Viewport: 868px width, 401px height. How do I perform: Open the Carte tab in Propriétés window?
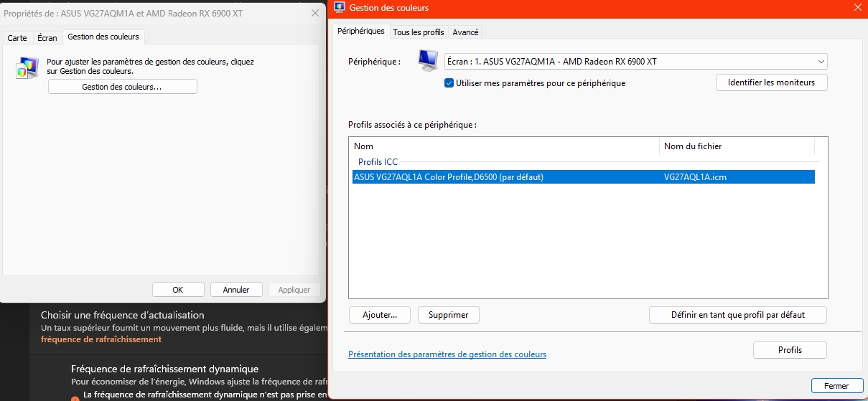click(17, 38)
